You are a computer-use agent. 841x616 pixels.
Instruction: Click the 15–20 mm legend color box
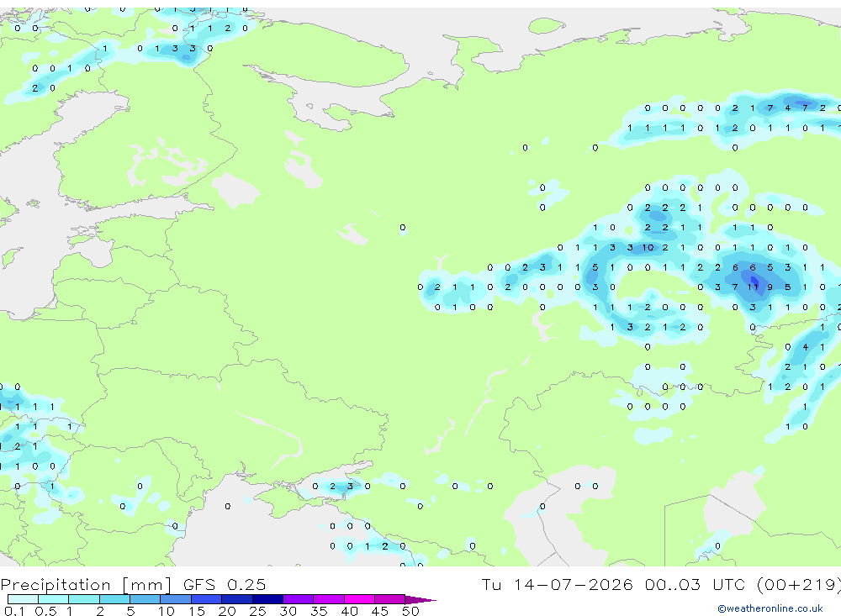tap(206, 599)
